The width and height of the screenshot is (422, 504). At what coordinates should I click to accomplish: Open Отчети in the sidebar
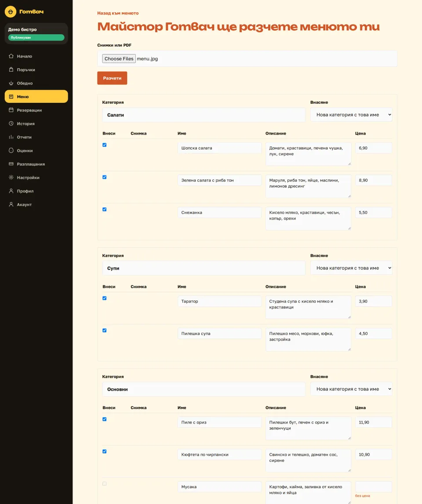click(36, 137)
